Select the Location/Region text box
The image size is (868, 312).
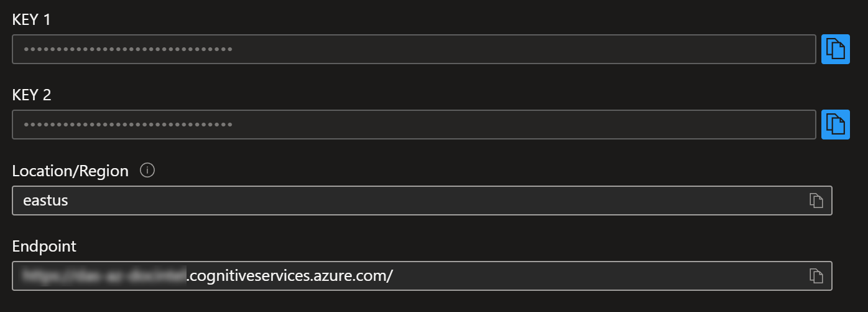coord(422,200)
